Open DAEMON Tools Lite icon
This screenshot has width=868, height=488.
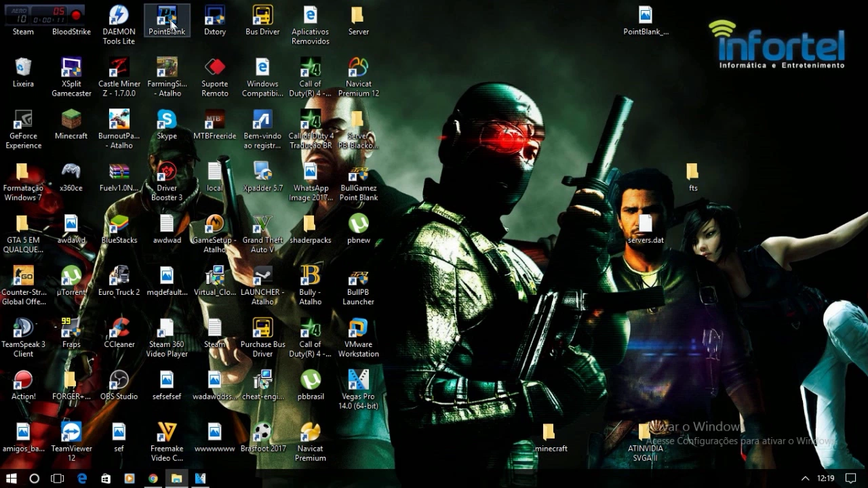pos(119,25)
